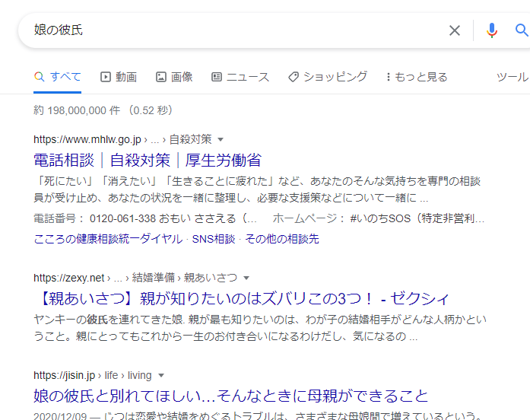
Task: Open the ツール search options
Action: click(x=513, y=77)
